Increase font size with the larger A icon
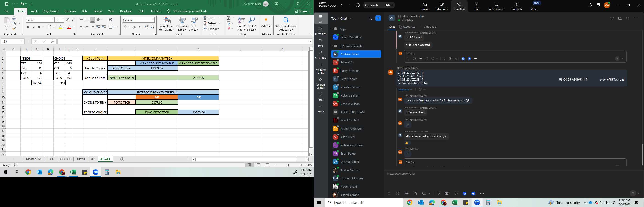 [67, 20]
